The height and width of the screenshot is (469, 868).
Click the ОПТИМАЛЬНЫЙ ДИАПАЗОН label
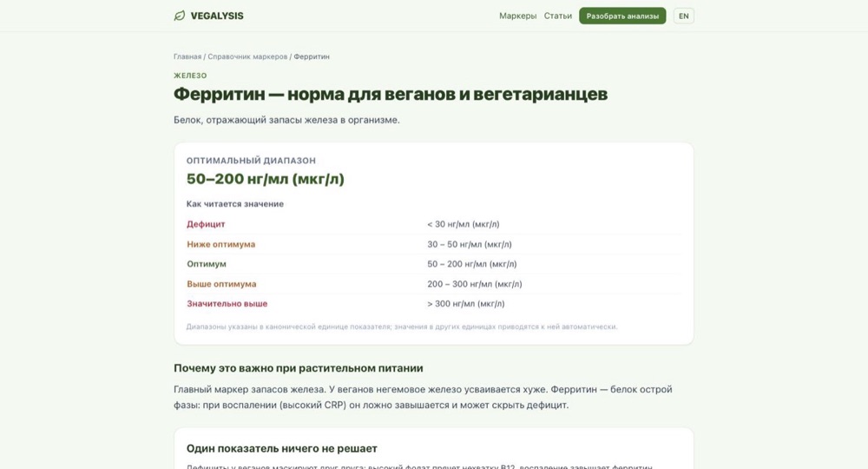251,161
